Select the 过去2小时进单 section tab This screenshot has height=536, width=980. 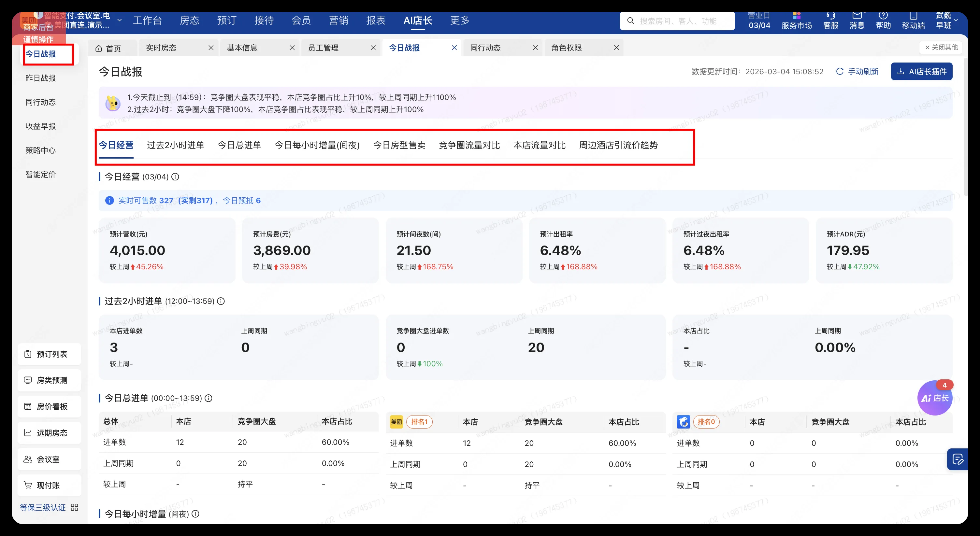[x=175, y=145]
